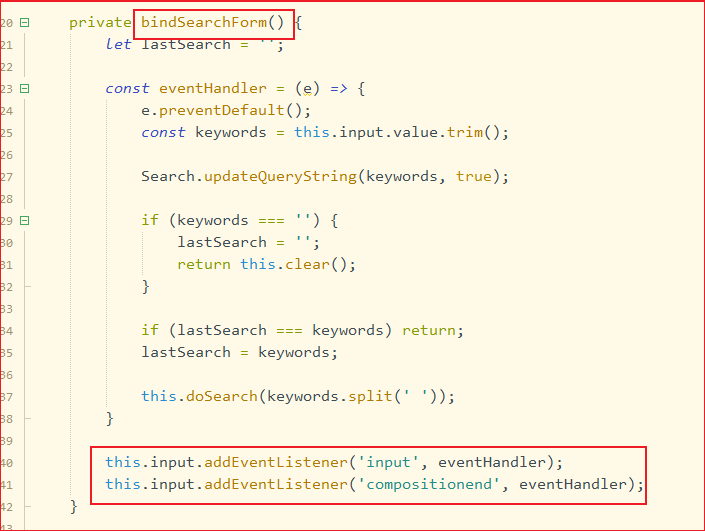Collapse the if keywords block fold toggle
This screenshot has width=705, height=531.
coord(25,221)
